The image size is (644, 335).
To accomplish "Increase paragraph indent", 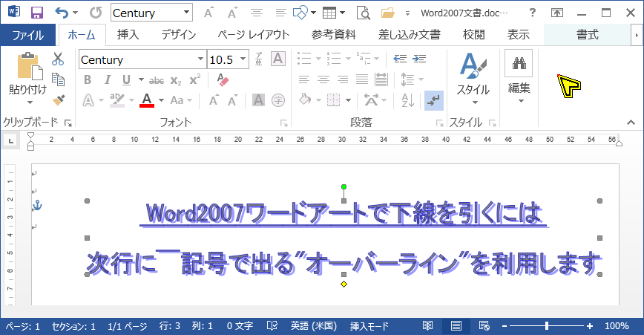I will [419, 59].
